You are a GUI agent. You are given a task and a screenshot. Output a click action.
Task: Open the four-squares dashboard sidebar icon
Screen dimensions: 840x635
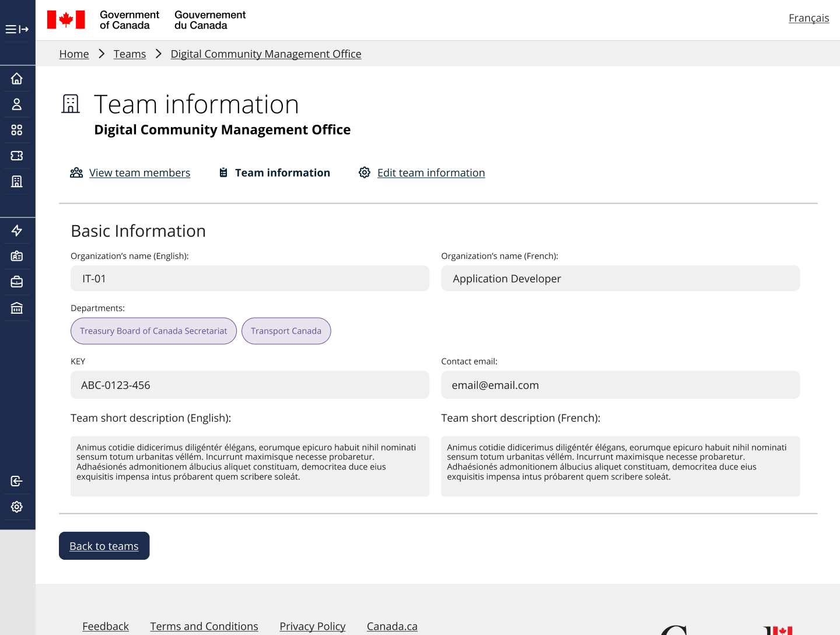[17, 130]
